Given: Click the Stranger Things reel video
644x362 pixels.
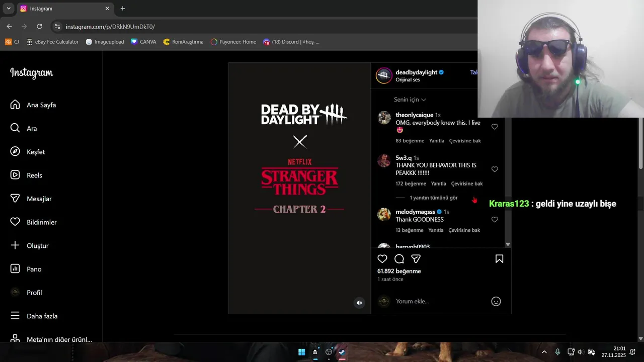Looking at the screenshot, I should [x=299, y=188].
